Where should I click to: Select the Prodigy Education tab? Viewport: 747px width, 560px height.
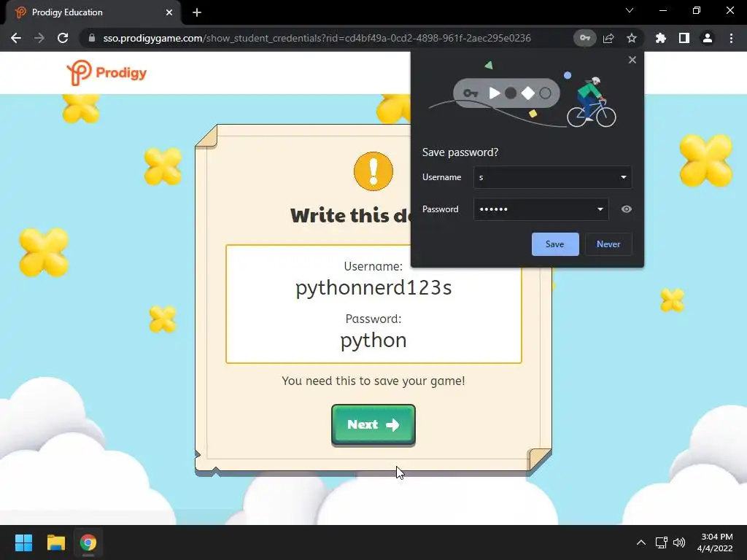(x=93, y=12)
